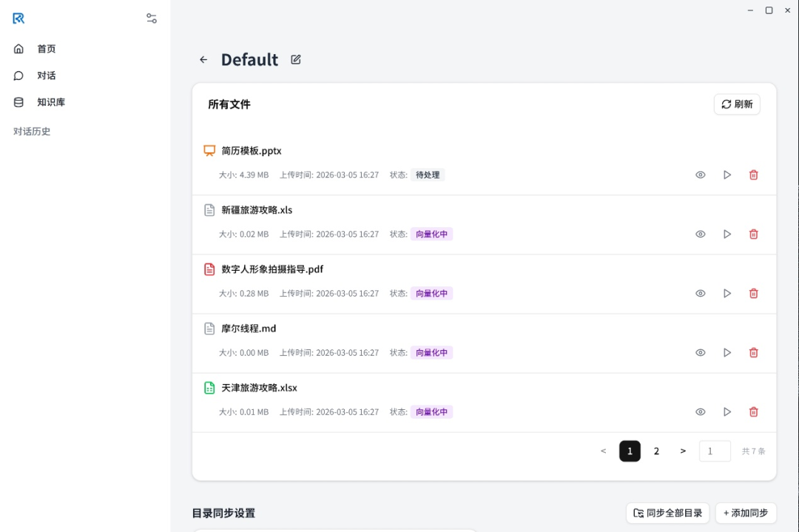Preview 天津旅游攻略.xlsx with eye icon
This screenshot has height=532, width=799.
click(x=701, y=411)
